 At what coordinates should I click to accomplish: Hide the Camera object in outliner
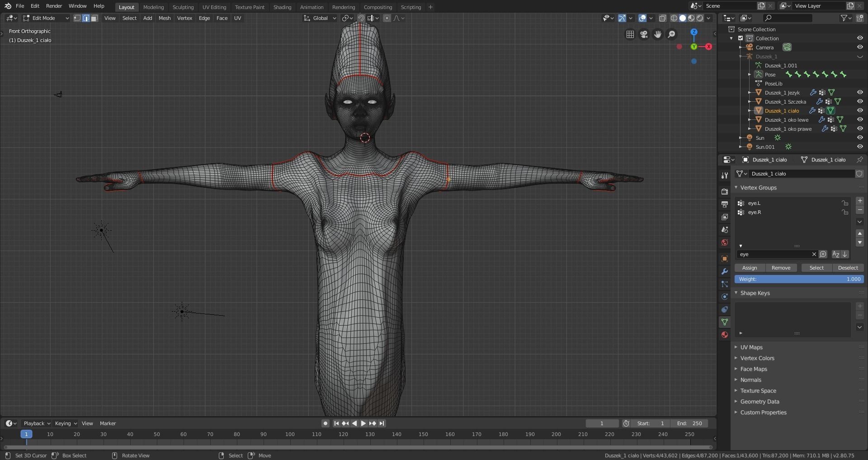click(860, 47)
